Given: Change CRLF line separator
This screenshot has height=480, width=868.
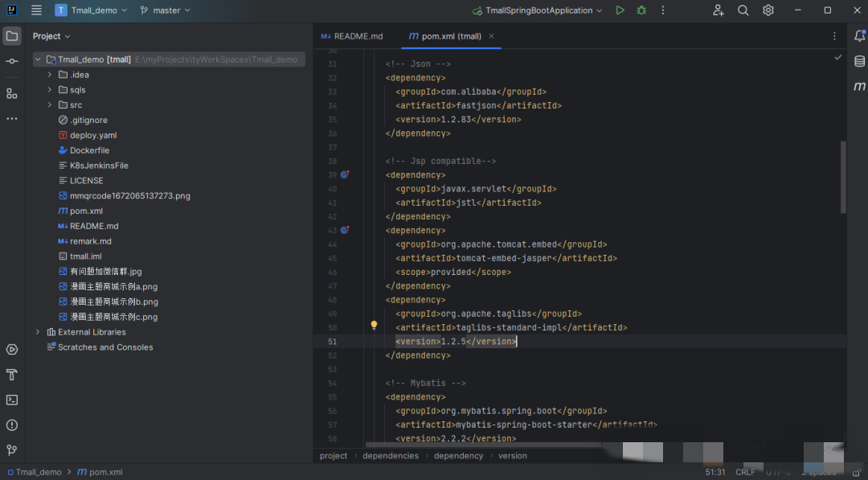Looking at the screenshot, I should pos(745,472).
